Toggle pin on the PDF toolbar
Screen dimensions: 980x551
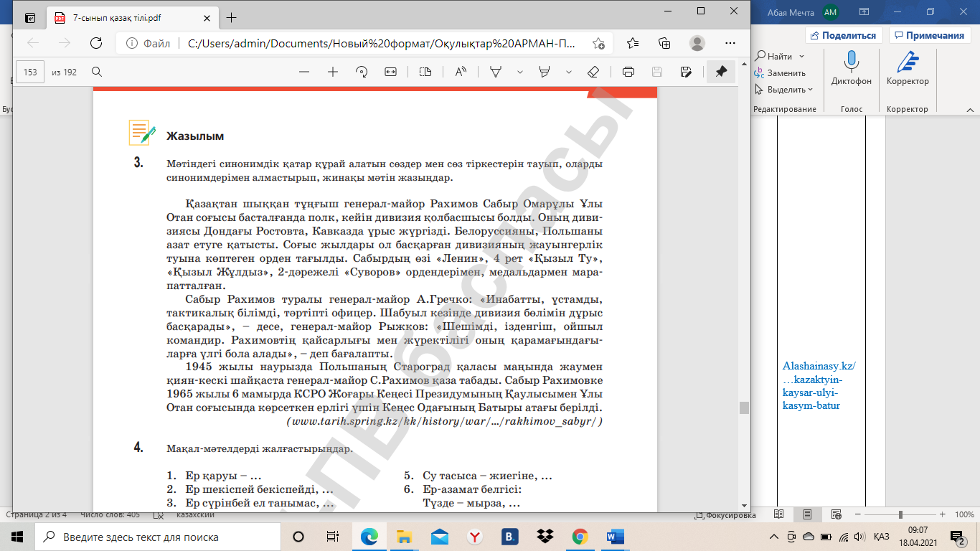[x=721, y=72]
